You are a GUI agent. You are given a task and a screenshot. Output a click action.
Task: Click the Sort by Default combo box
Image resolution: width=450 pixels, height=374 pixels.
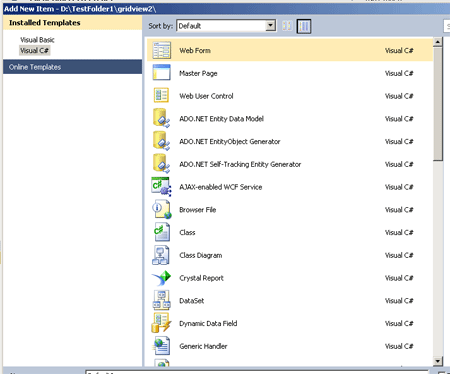click(x=226, y=26)
